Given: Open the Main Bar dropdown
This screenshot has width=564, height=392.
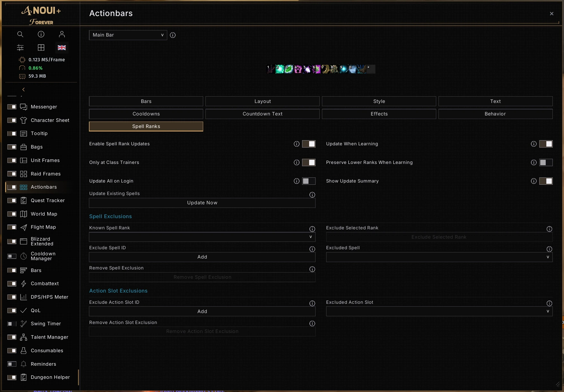Looking at the screenshot, I should pyautogui.click(x=128, y=35).
